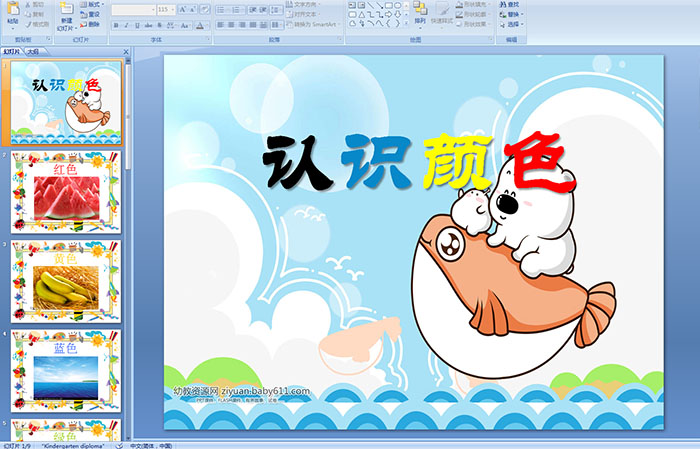Image resolution: width=700 pixels, height=449 pixels.
Task: Close the slides thumbnail pane
Action: coord(126,52)
